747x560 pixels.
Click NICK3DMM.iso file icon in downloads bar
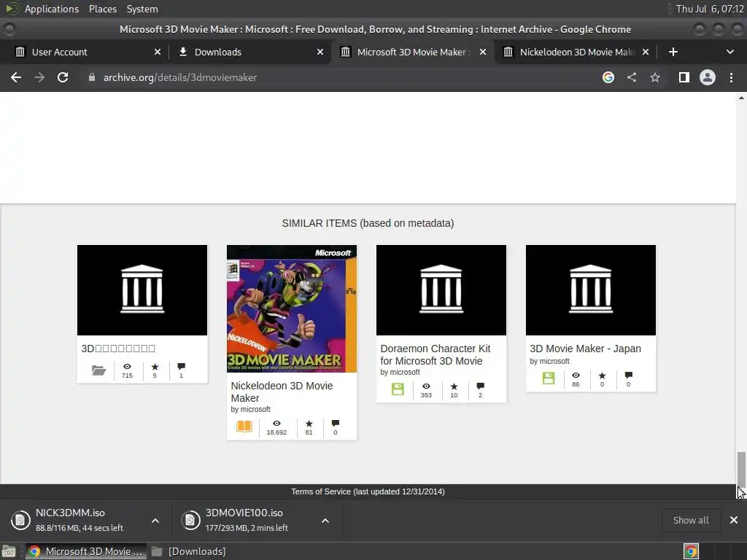pos(20,520)
